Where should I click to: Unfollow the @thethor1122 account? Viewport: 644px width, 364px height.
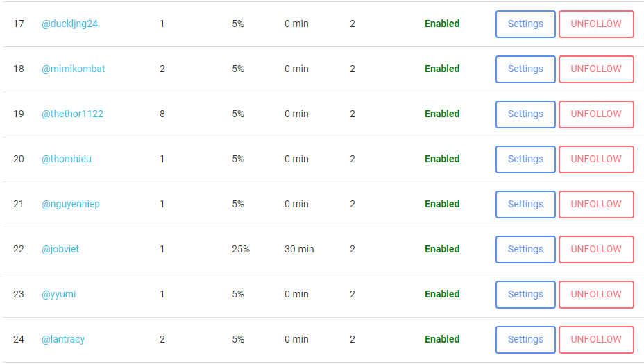596,114
